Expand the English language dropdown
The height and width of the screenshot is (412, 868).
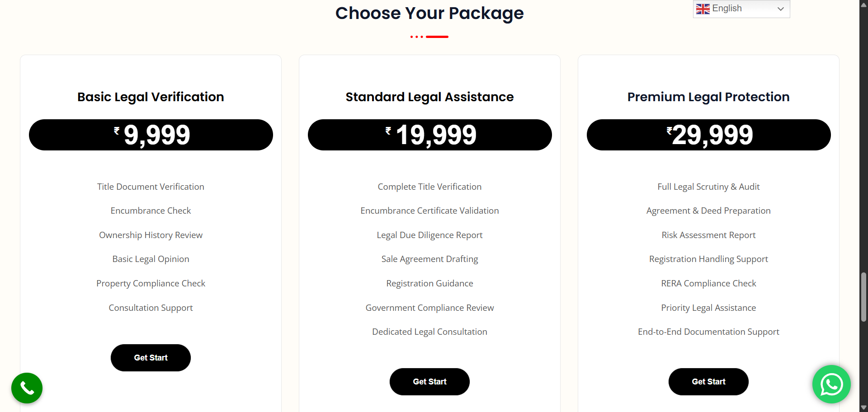point(741,9)
